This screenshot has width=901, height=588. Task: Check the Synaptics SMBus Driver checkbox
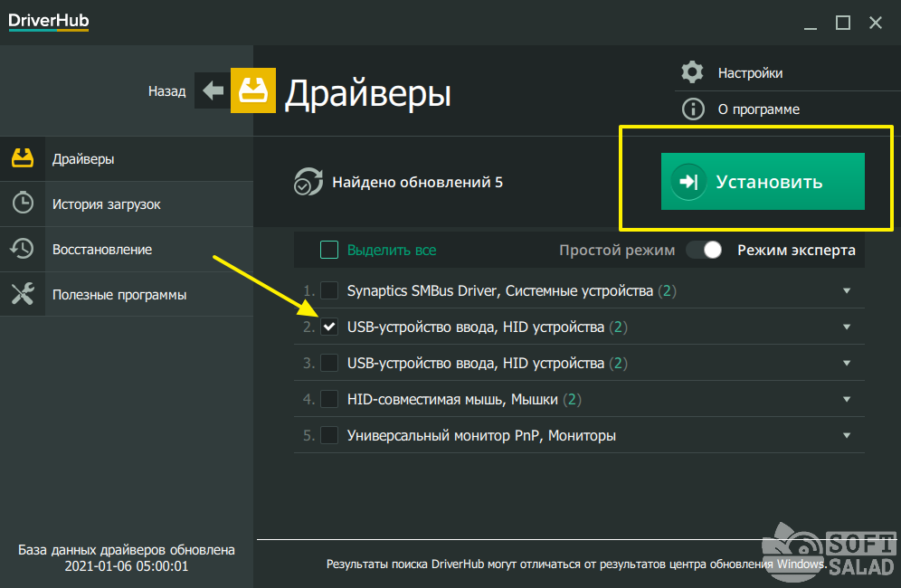[x=329, y=290]
